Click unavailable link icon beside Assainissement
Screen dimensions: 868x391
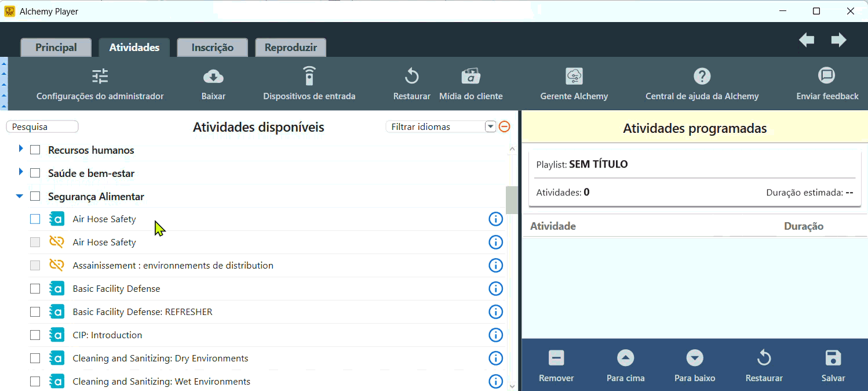[x=56, y=265]
